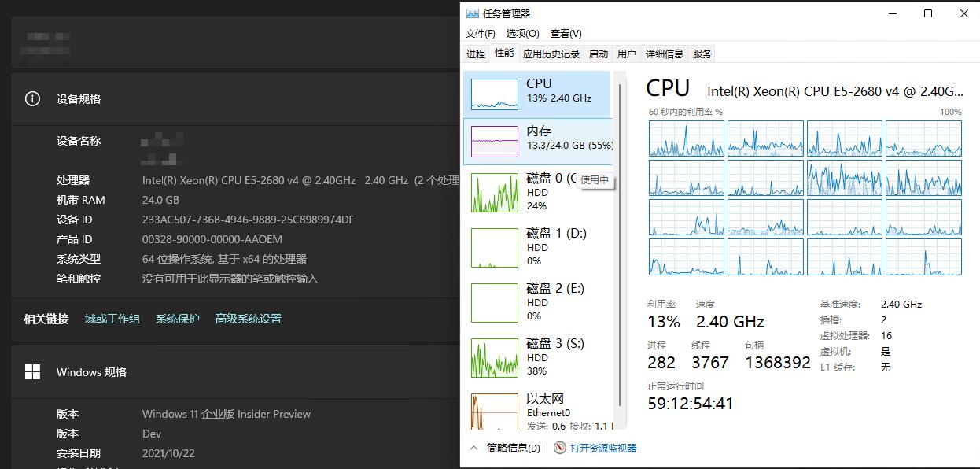Click the performance sidebar vertical scrollbar
The width and height of the screenshot is (980, 469).
point(621,236)
